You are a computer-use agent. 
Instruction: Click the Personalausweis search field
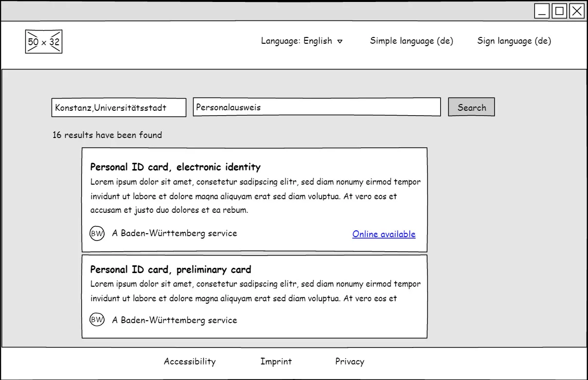click(317, 107)
